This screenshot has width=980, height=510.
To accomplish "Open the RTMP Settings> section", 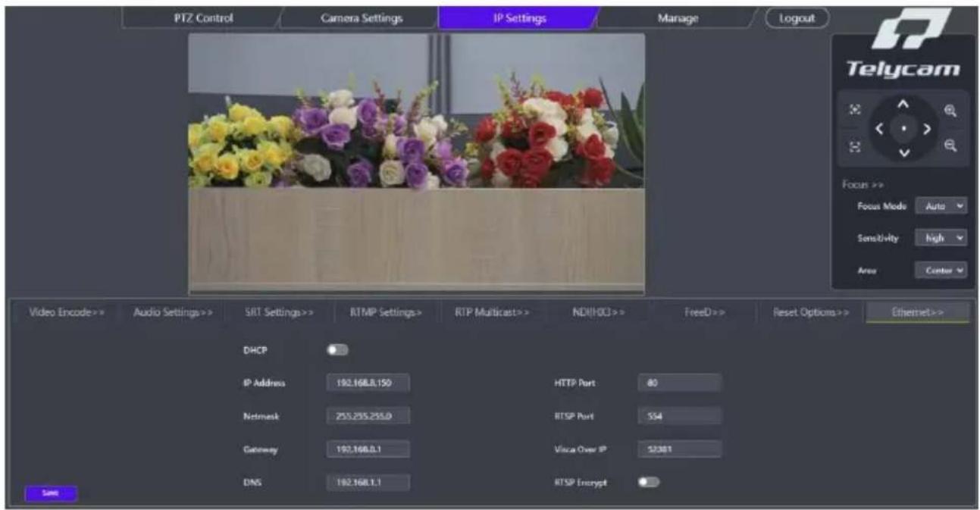I will click(385, 311).
